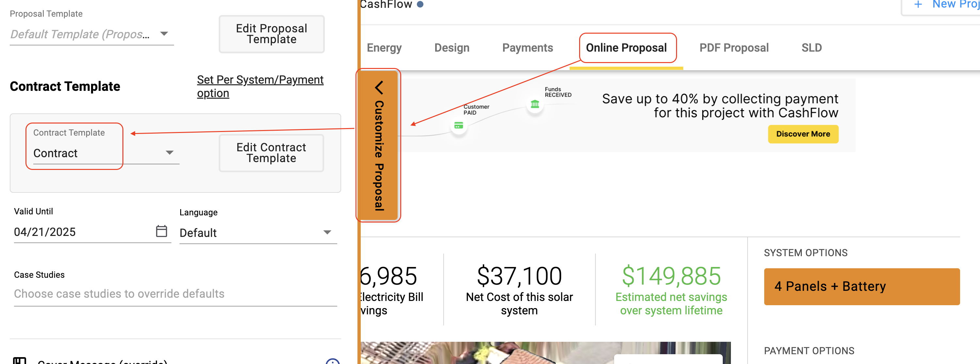Click the Case Studies input field
Viewport: 980px width, 364px height.
tap(175, 293)
